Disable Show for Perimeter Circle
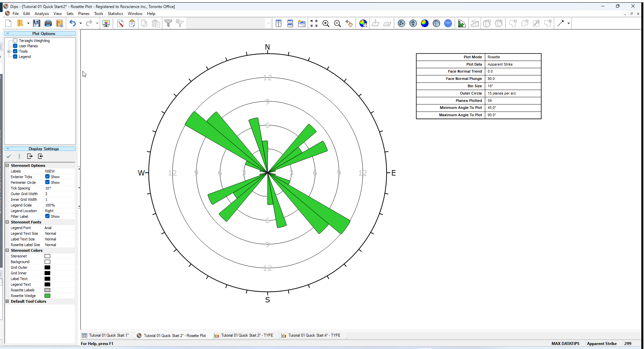Image resolution: width=644 pixels, height=349 pixels. click(x=48, y=182)
